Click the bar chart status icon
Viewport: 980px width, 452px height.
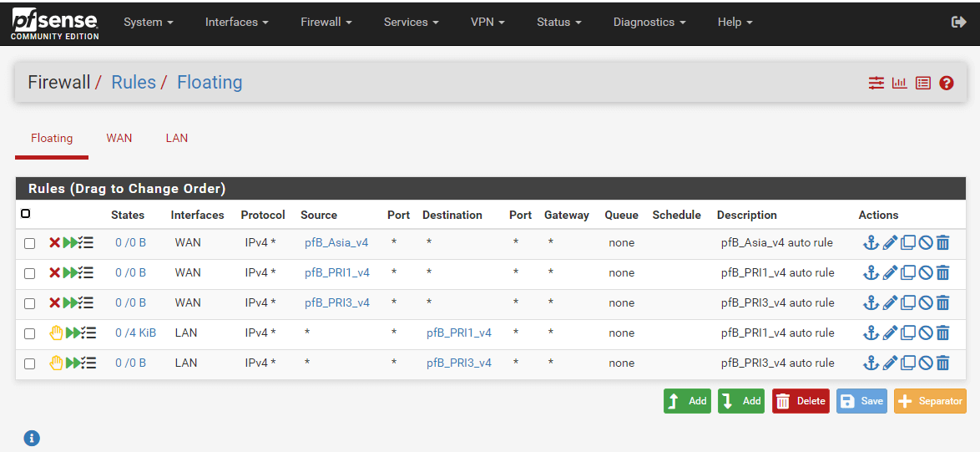pyautogui.click(x=899, y=83)
